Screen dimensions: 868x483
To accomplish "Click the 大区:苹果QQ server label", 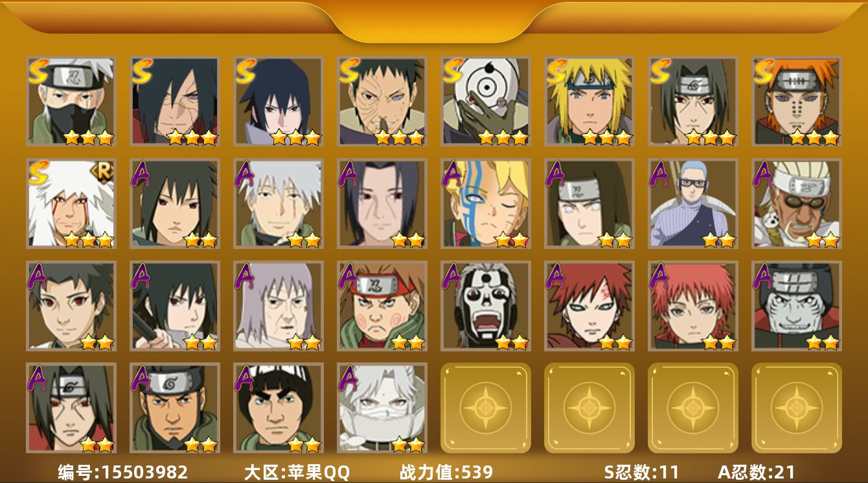I will tap(297, 472).
